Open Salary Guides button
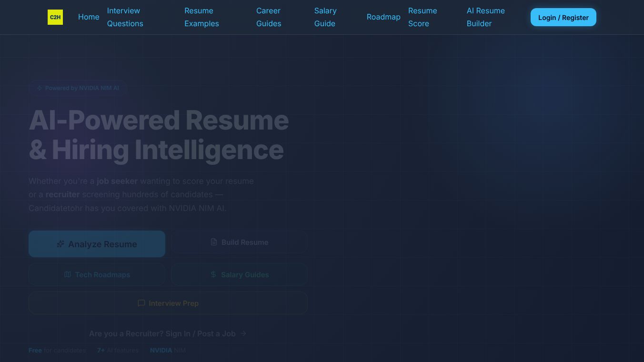This screenshot has width=644, height=362. [239, 274]
